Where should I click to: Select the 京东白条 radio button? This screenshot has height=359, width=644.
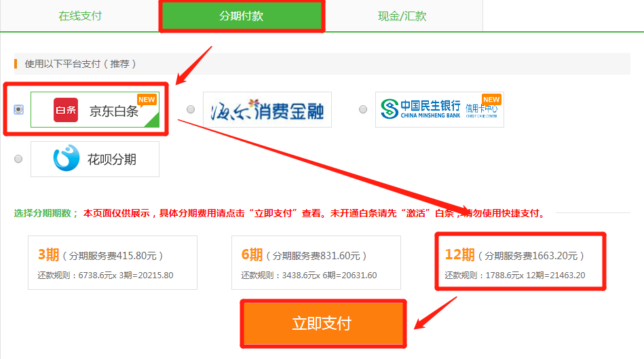click(18, 110)
